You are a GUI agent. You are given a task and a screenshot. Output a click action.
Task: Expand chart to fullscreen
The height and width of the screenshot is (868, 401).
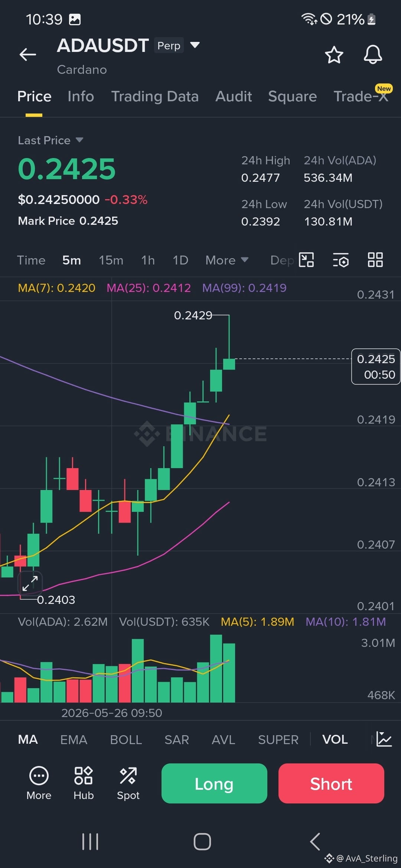[x=30, y=583]
